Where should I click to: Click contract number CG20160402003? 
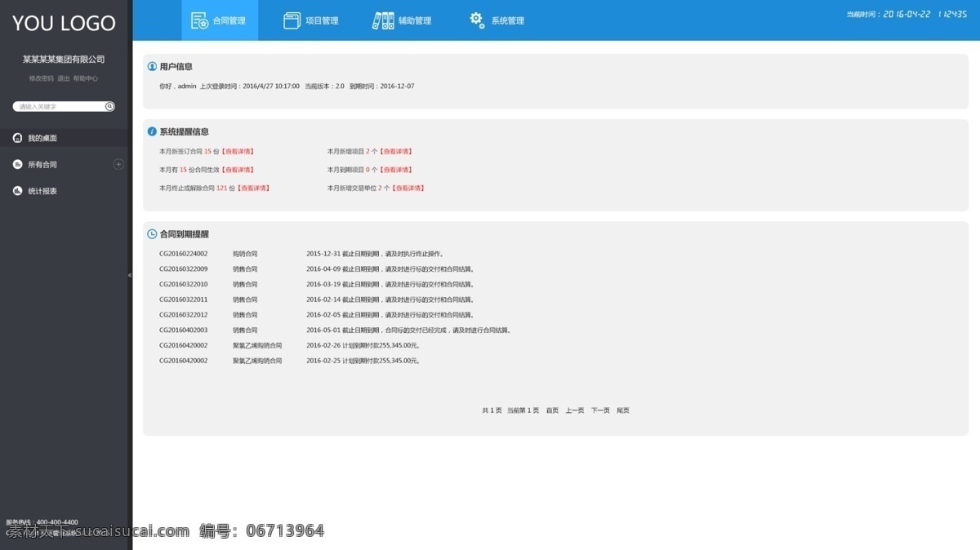[x=184, y=330]
